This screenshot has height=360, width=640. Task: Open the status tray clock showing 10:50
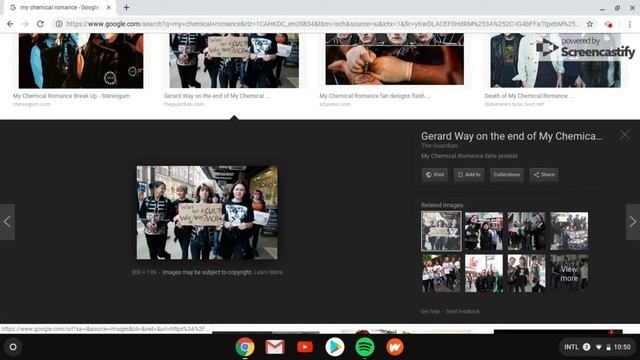(x=622, y=347)
